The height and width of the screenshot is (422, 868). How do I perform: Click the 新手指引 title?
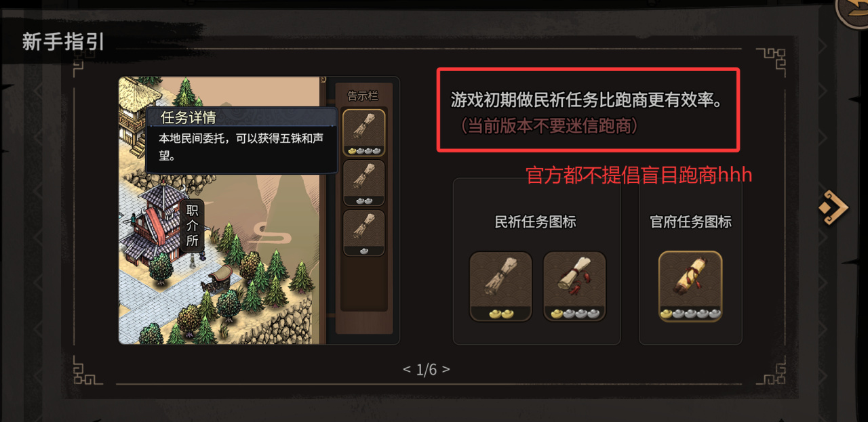pyautogui.click(x=64, y=42)
